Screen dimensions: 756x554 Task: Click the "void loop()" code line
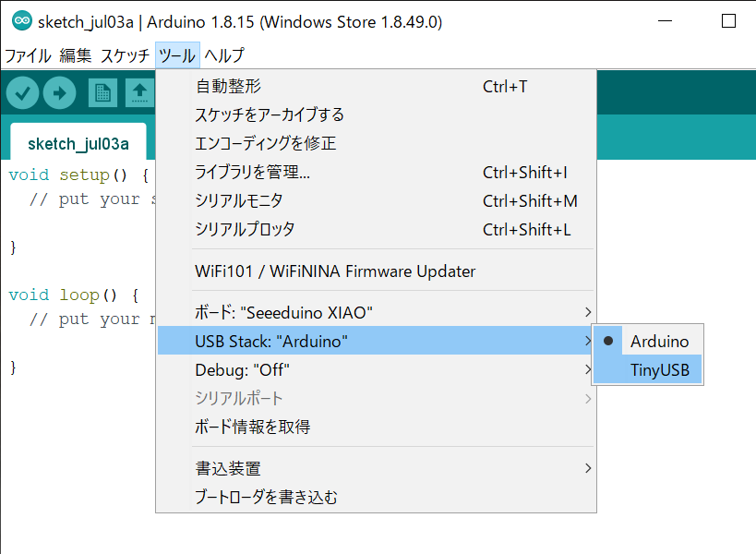coord(74,295)
